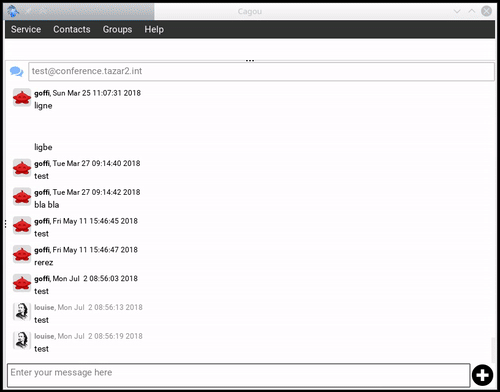Click the vertical dots left-edge split handle
Screen dimensions: 500x392
pos(5,224)
